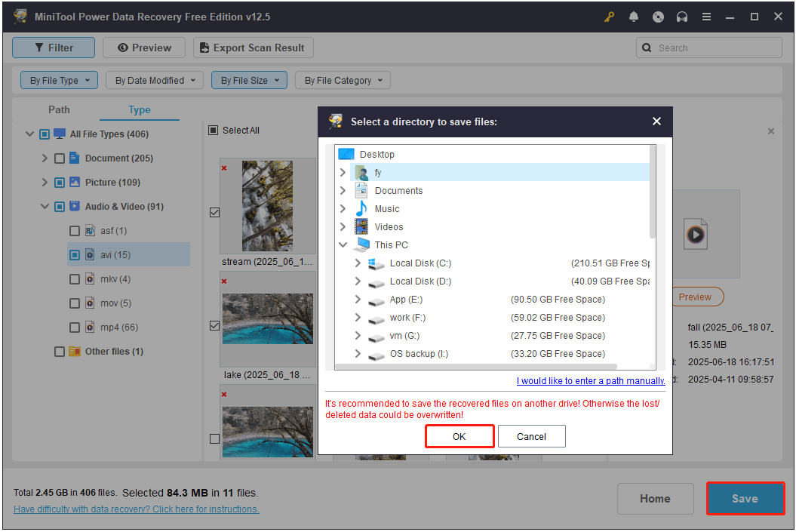Expand Local Disk (C:) in directory tree
The width and height of the screenshot is (796, 532).
coord(358,263)
